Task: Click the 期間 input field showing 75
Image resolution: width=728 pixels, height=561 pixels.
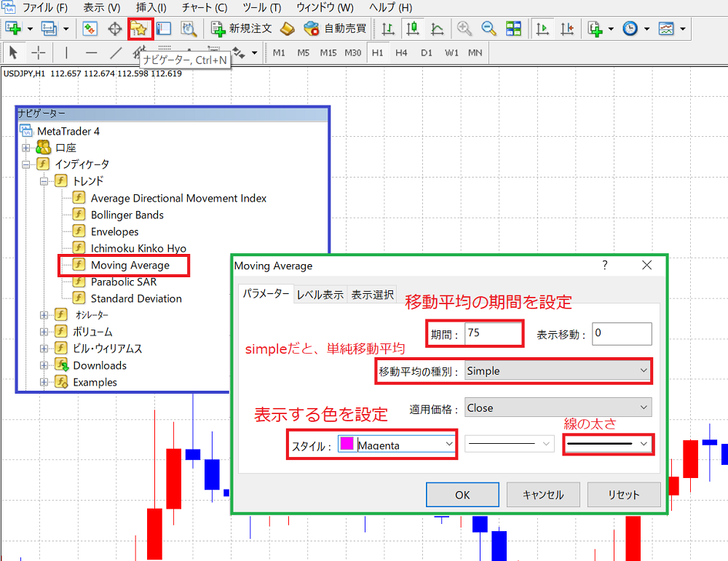Action: click(494, 333)
